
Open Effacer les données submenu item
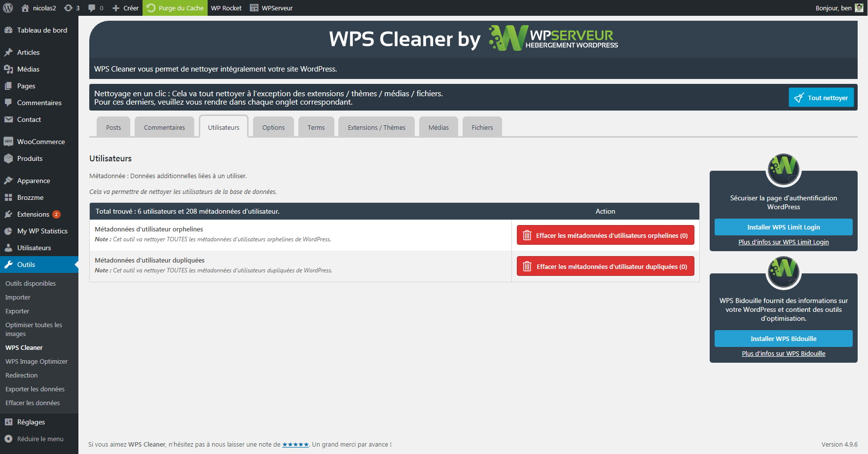pyautogui.click(x=33, y=403)
